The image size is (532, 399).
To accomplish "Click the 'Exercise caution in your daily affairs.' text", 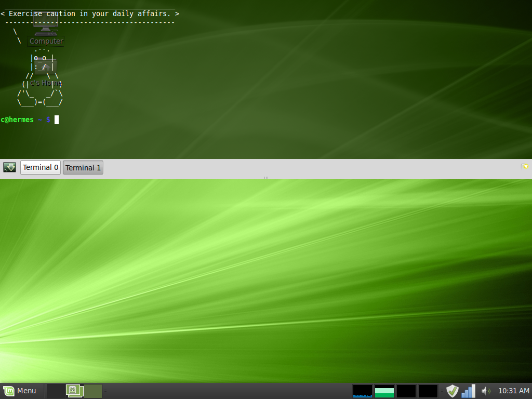I will tap(89, 14).
